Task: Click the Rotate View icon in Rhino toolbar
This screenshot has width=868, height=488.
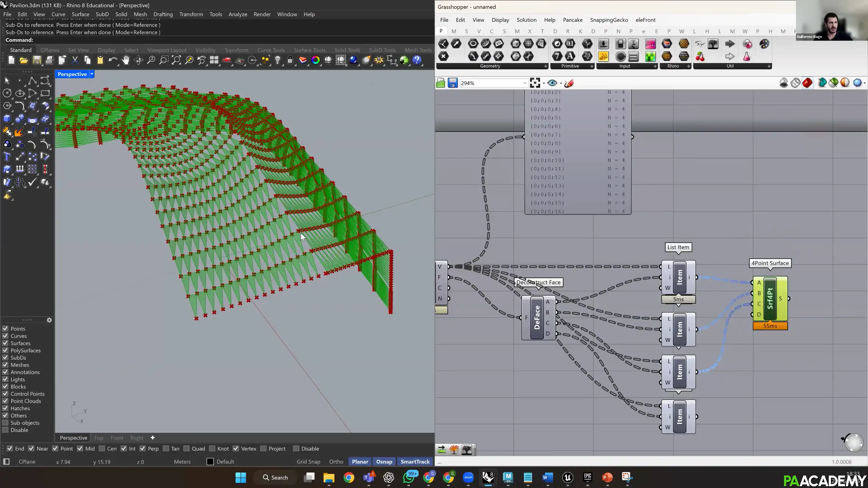Action: point(138,60)
